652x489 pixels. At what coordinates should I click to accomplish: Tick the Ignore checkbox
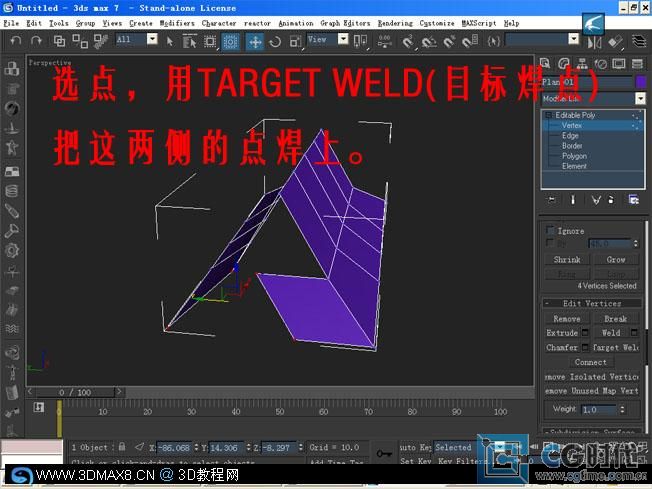tap(550, 230)
